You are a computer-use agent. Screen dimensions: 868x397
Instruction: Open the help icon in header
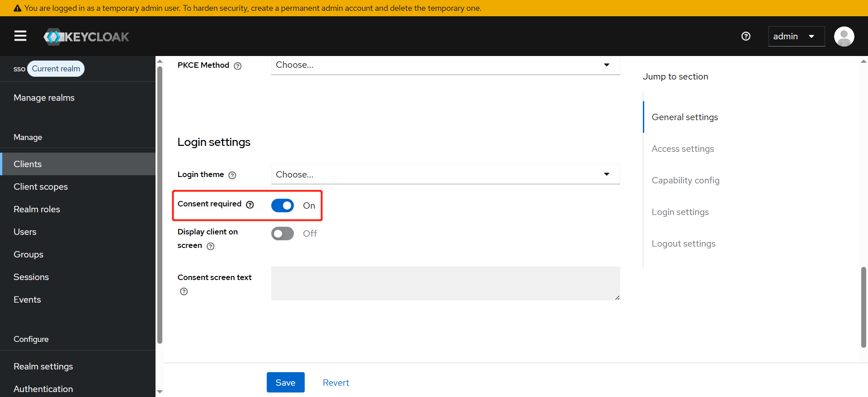pyautogui.click(x=746, y=36)
